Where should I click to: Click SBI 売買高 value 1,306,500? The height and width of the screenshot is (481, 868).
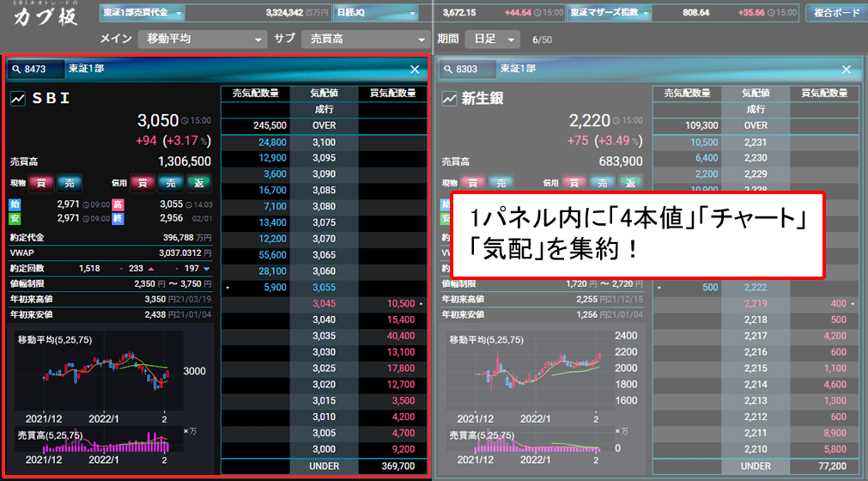point(185,161)
